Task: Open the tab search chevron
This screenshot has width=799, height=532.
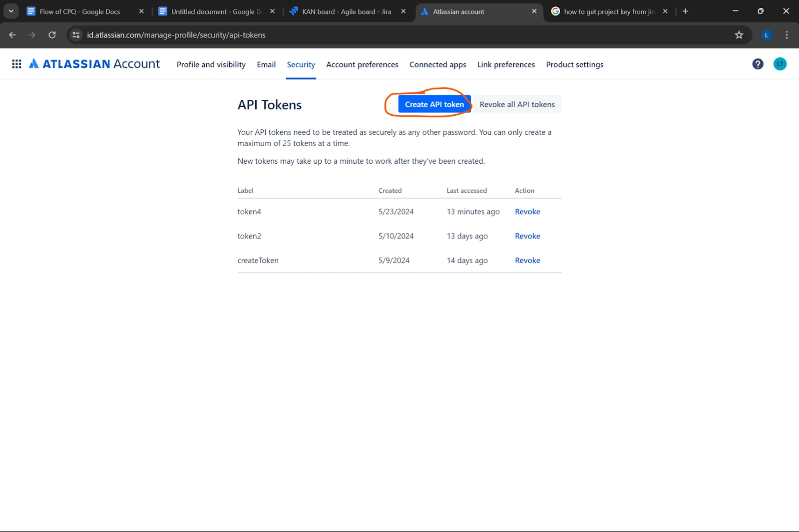Action: [x=10, y=11]
